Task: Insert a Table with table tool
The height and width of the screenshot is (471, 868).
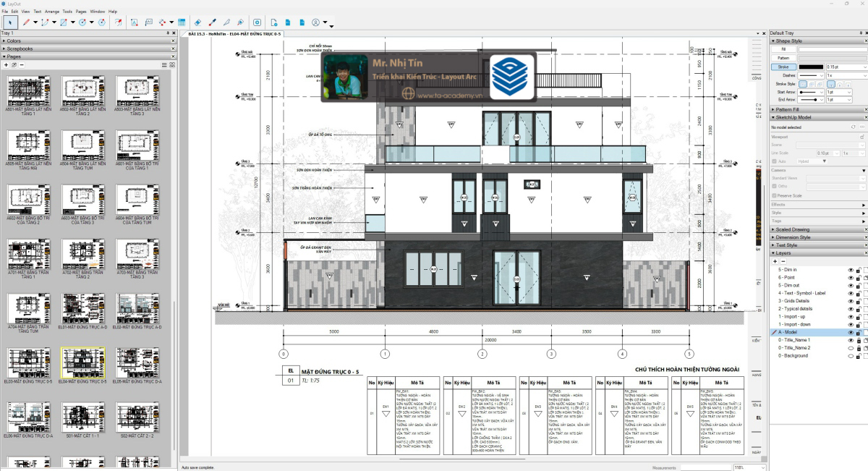Action: [x=181, y=22]
